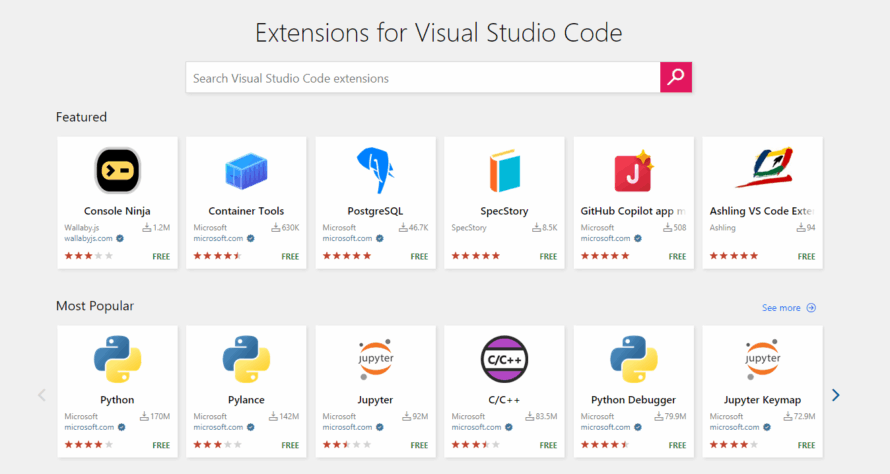Viewport: 890px width, 474px height.
Task: Click the verified badge on Pylance card
Action: point(250,427)
